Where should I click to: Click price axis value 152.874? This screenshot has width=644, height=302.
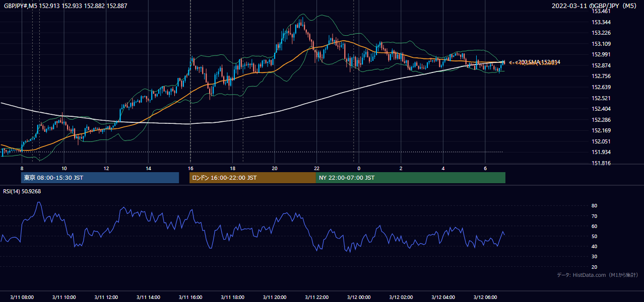pyautogui.click(x=601, y=65)
